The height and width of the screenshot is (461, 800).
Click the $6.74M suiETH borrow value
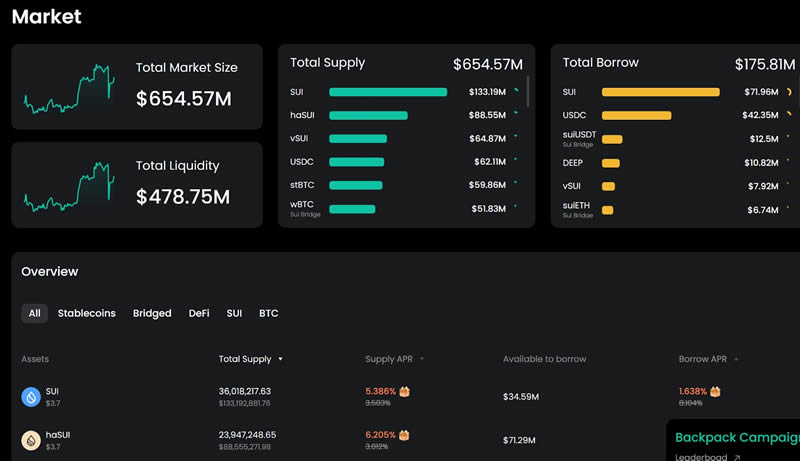[763, 210]
